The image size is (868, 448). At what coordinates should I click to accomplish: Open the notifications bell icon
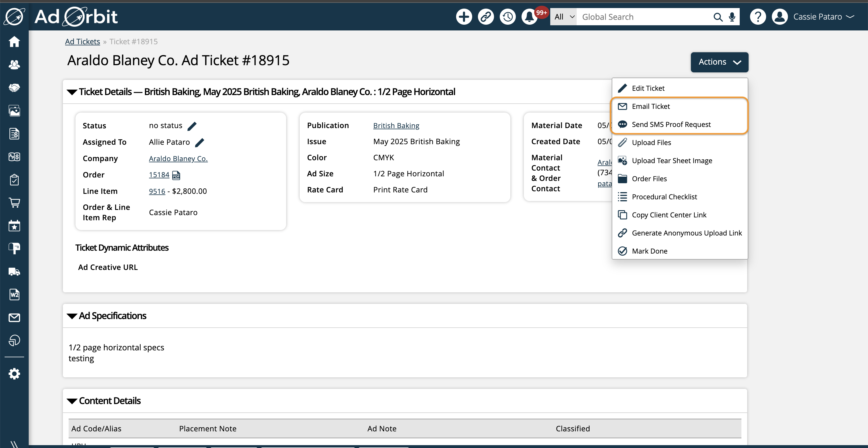coord(529,17)
